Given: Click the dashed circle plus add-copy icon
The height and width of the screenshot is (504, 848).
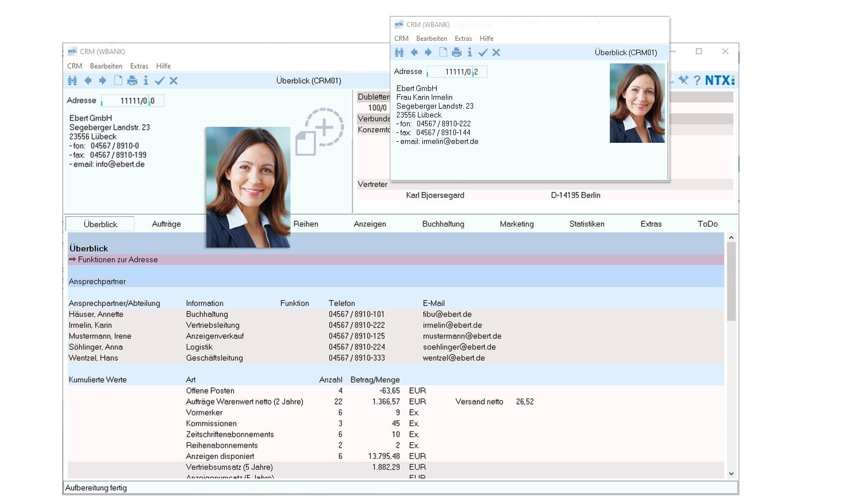Looking at the screenshot, I should coord(320,131).
